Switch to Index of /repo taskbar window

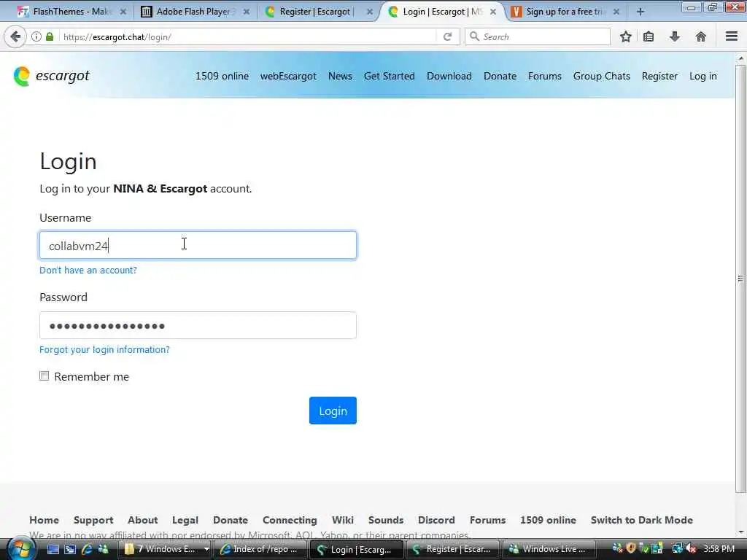(x=260, y=549)
